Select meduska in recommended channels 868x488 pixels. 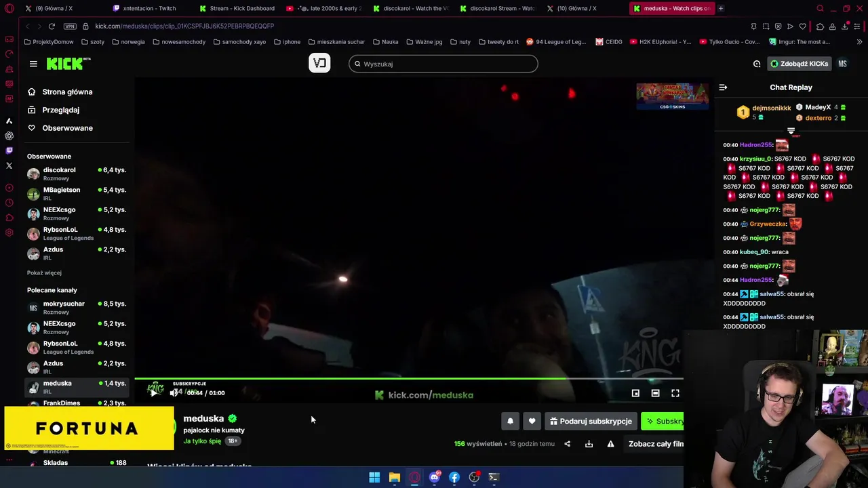(x=77, y=386)
